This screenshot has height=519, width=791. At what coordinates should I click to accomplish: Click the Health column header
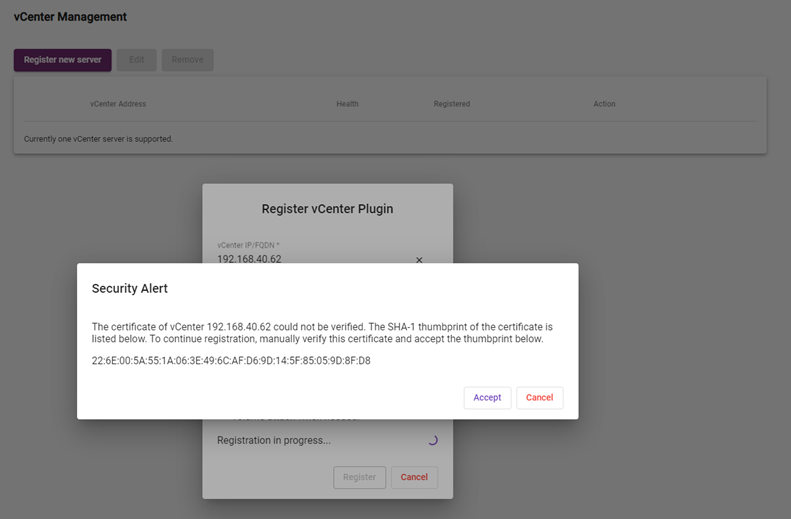pyautogui.click(x=348, y=104)
